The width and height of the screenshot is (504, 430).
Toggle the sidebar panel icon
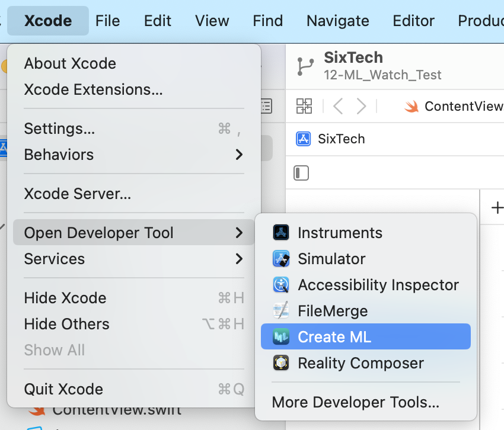[302, 173]
